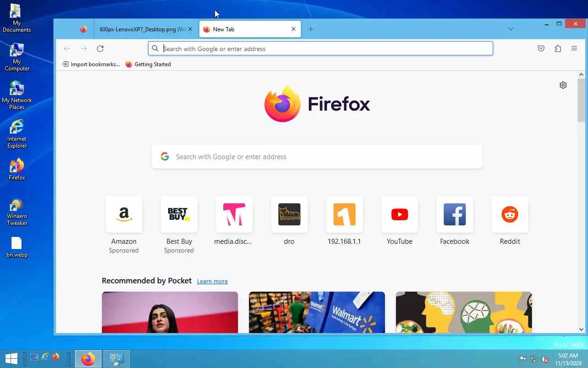This screenshot has height=368, width=588.
Task: Open the Action Center flag tray icon
Action: point(522,359)
